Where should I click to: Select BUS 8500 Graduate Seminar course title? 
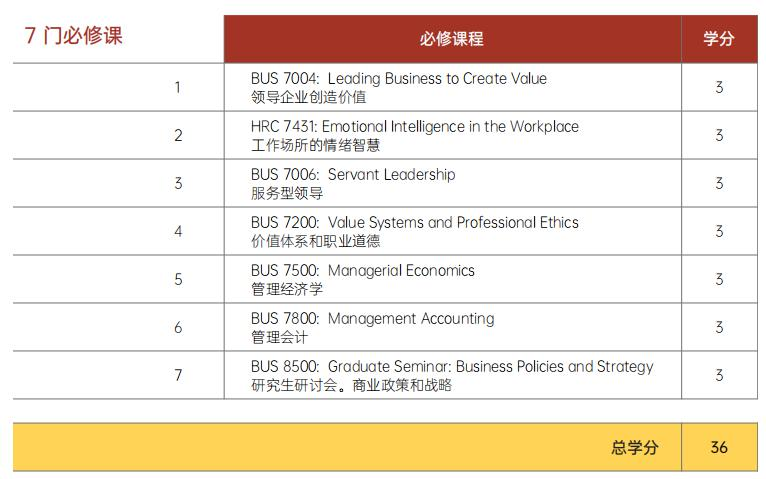tap(452, 366)
